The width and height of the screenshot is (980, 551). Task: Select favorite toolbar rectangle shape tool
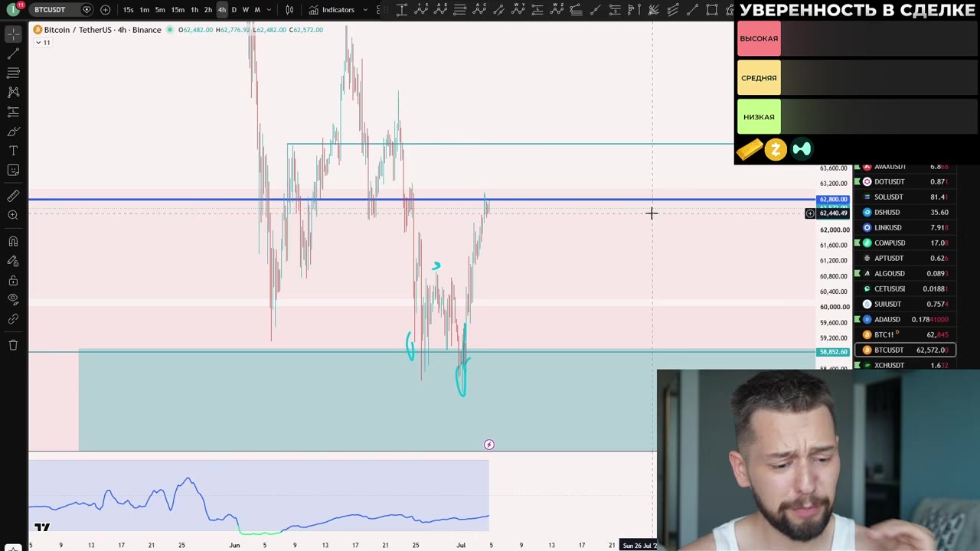coord(712,9)
